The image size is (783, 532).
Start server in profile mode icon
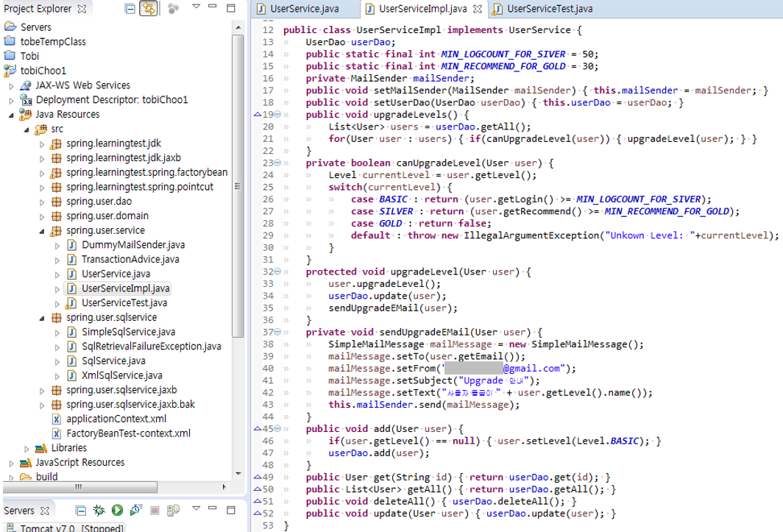(136, 510)
